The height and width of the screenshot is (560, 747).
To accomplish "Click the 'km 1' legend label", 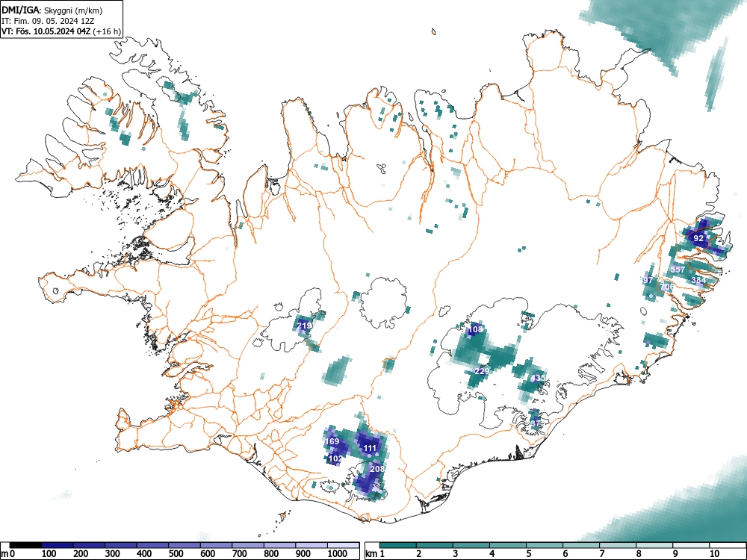I will [376, 554].
